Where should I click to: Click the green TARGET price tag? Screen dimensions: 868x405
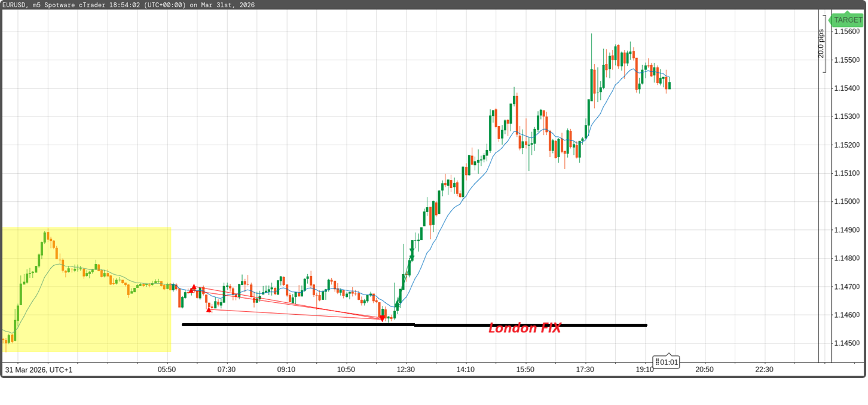(x=848, y=20)
